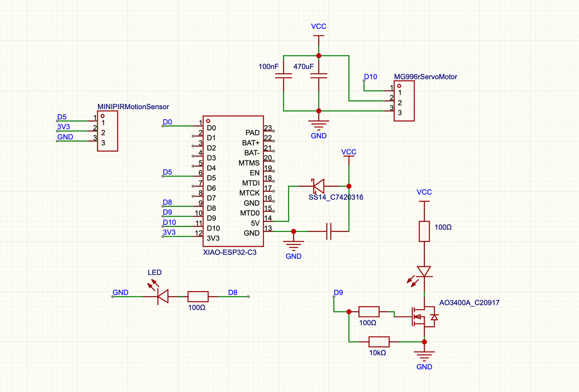The width and height of the screenshot is (579, 392).
Task: Click the D9 net label near MOSFET gate
Action: (338, 293)
